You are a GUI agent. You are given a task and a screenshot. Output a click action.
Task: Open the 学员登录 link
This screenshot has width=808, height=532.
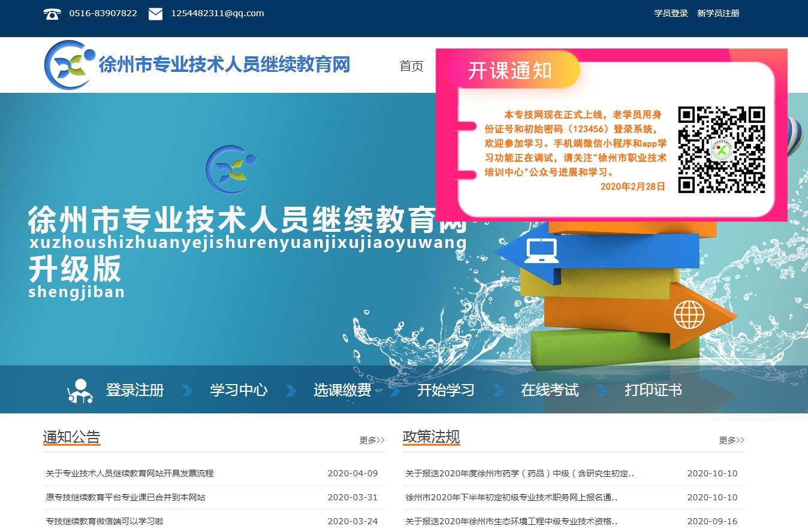pyautogui.click(x=671, y=13)
